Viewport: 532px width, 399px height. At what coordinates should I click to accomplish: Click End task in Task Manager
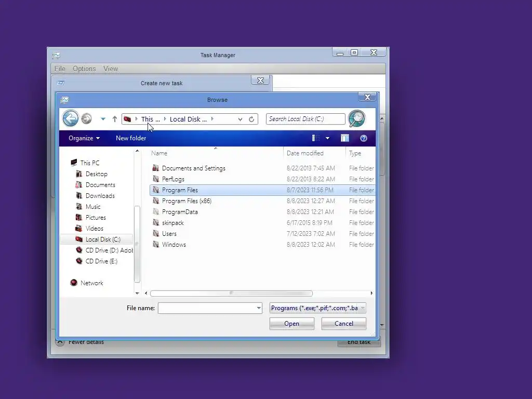coord(359,342)
